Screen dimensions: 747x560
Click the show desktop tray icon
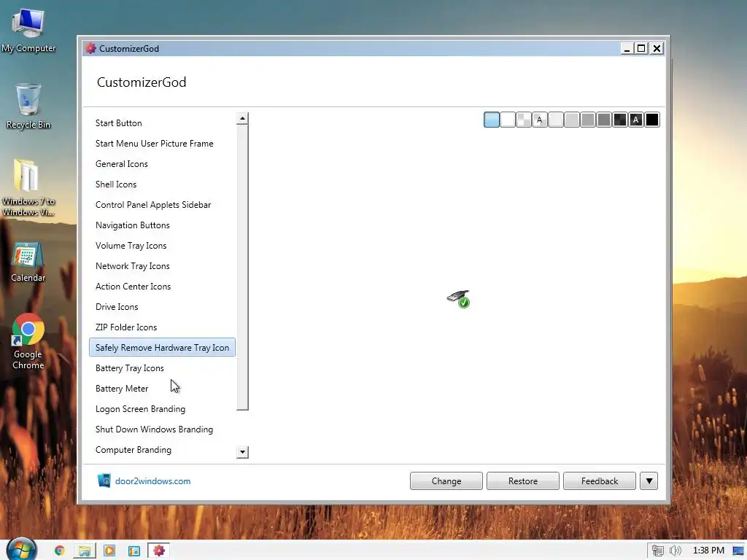pyautogui.click(x=738, y=551)
